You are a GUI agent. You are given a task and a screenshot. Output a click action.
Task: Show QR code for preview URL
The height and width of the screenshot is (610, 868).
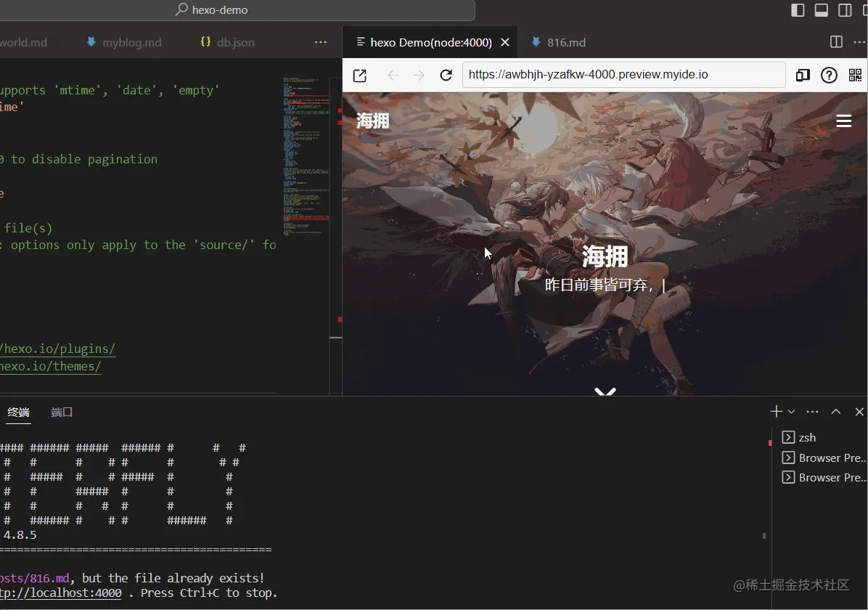[855, 75]
